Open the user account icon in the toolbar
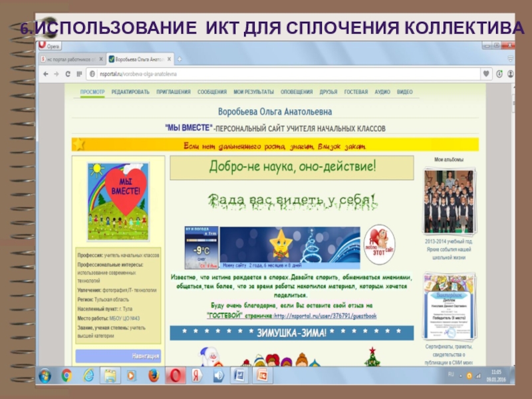This screenshot has width=532, height=399. point(510,74)
